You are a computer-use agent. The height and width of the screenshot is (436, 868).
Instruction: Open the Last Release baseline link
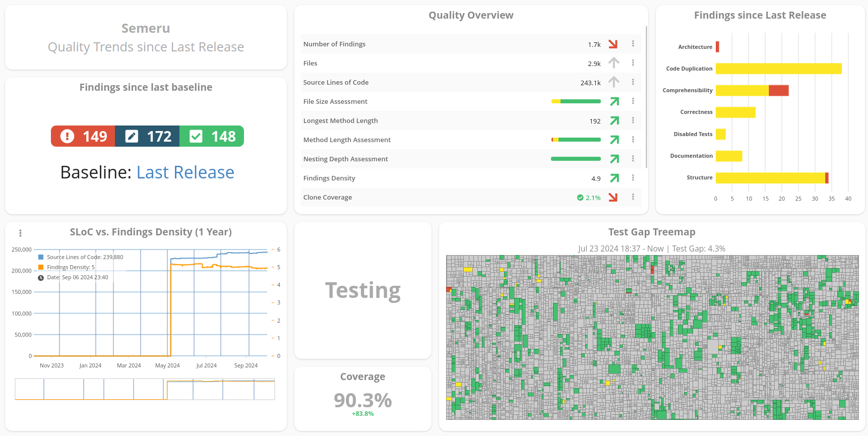click(185, 172)
